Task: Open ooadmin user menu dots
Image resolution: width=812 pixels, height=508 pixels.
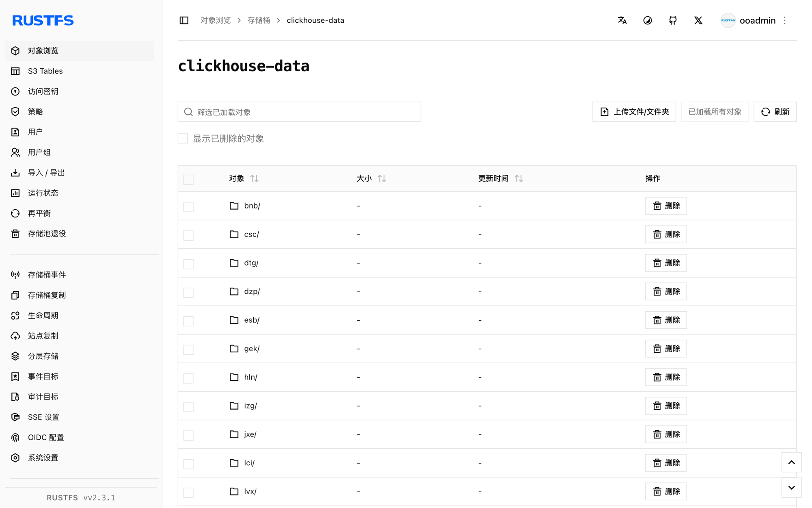Action: pos(785,20)
